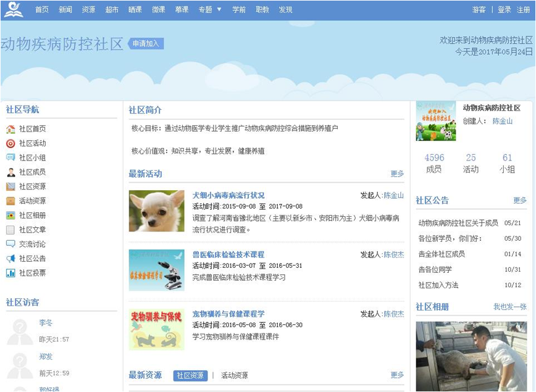536x392 pixels.
Task: Open the 社区投票 bar chart icon
Action: pyautogui.click(x=10, y=273)
